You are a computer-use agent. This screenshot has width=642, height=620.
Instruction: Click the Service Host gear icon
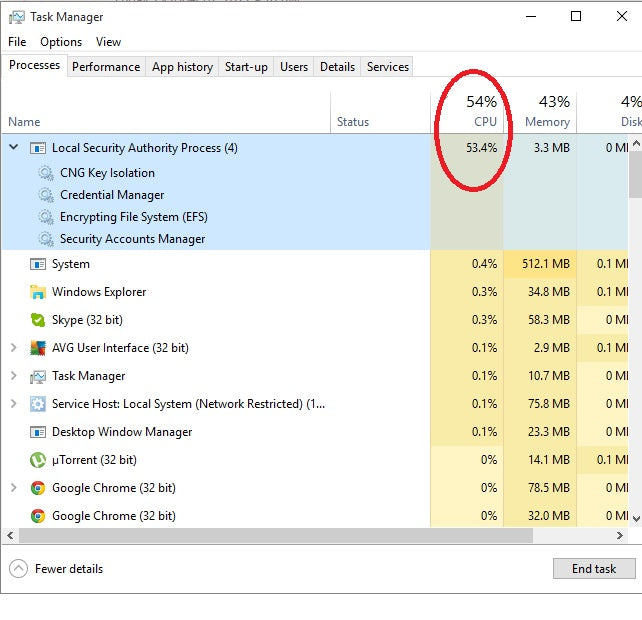(38, 404)
